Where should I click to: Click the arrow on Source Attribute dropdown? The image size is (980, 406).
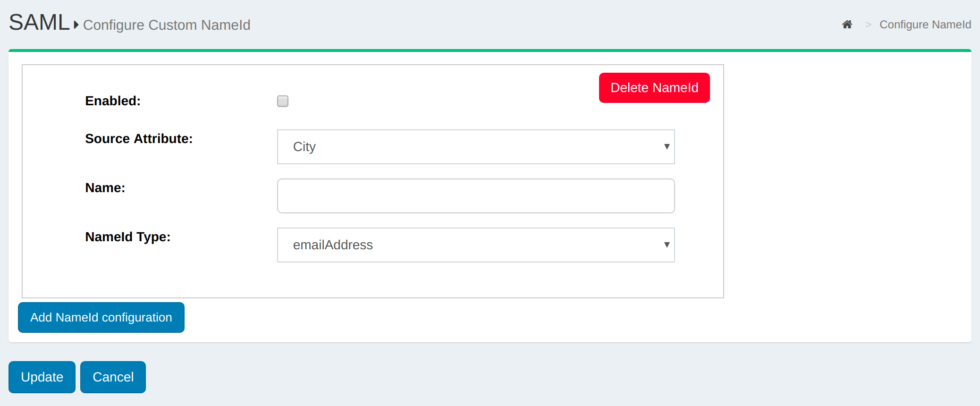666,147
